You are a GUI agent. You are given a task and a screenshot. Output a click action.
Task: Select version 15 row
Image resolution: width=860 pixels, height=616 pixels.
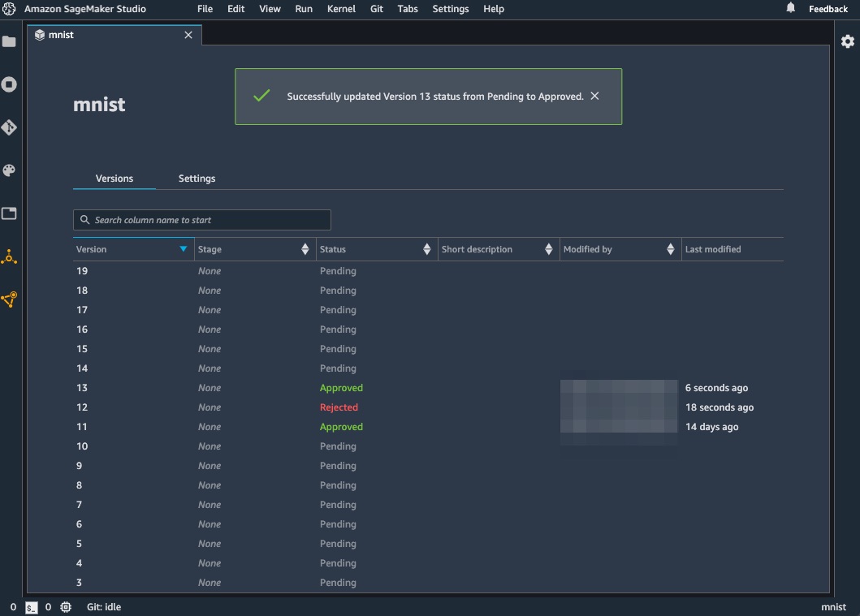tap(428, 348)
